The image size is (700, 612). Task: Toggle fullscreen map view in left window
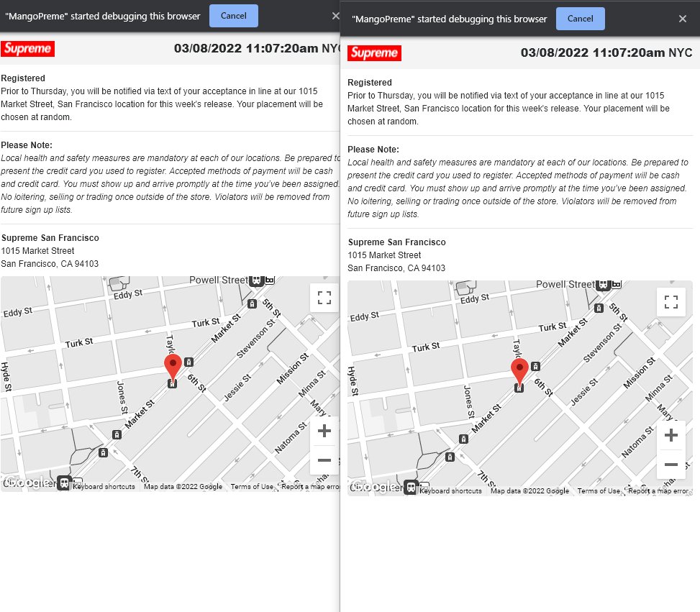[324, 298]
